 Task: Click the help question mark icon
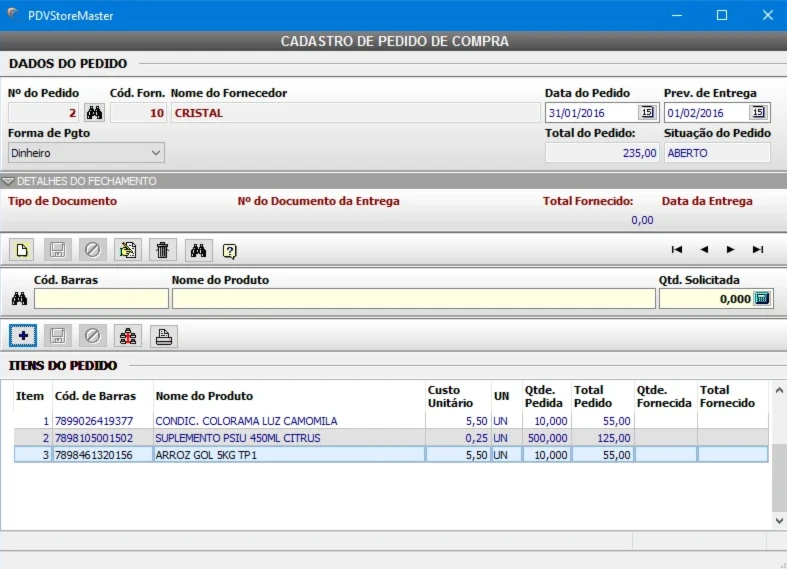pyautogui.click(x=230, y=250)
